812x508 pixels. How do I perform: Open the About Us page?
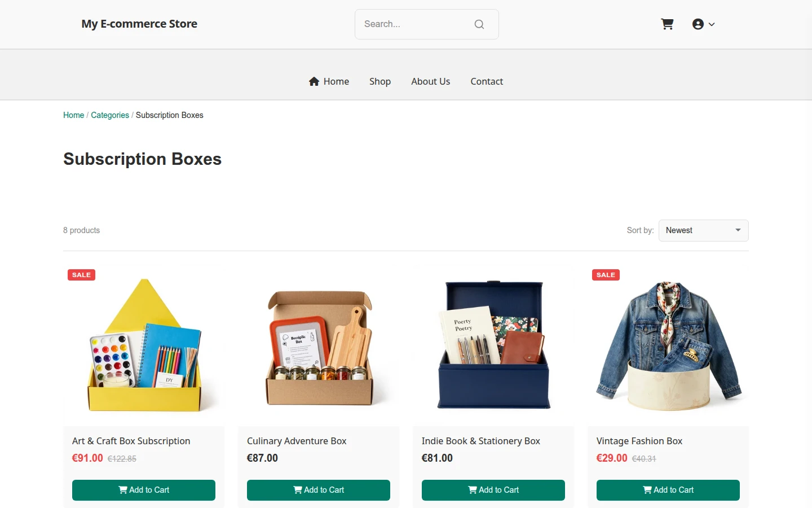[430, 81]
